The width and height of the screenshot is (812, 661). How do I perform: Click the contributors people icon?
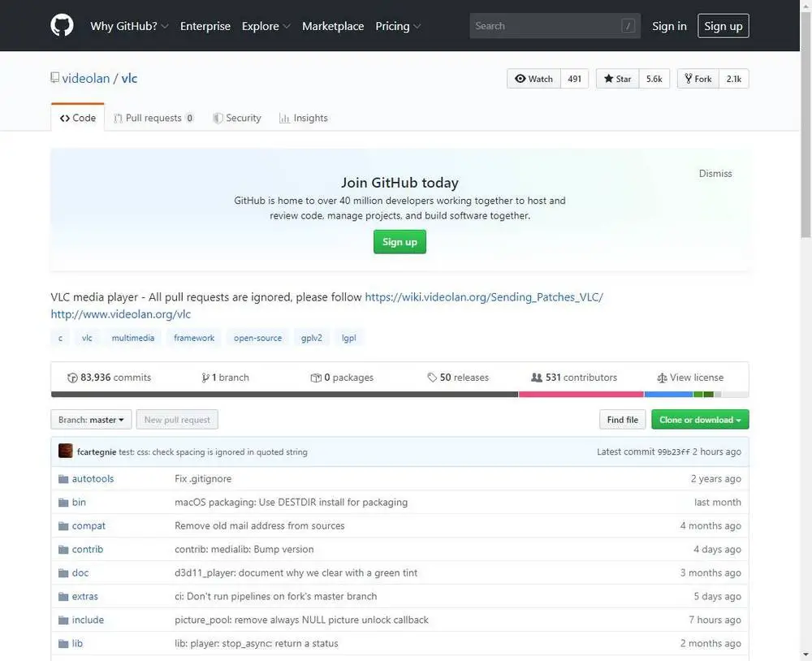(537, 378)
